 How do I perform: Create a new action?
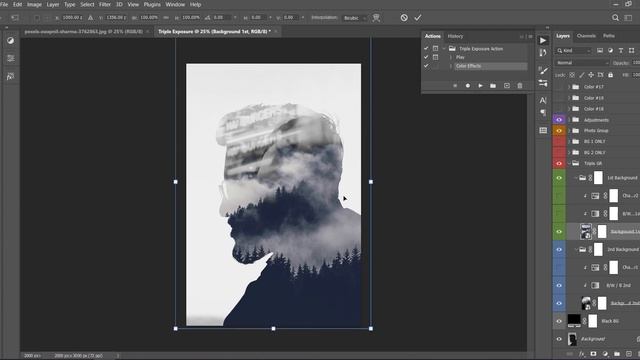click(x=507, y=86)
